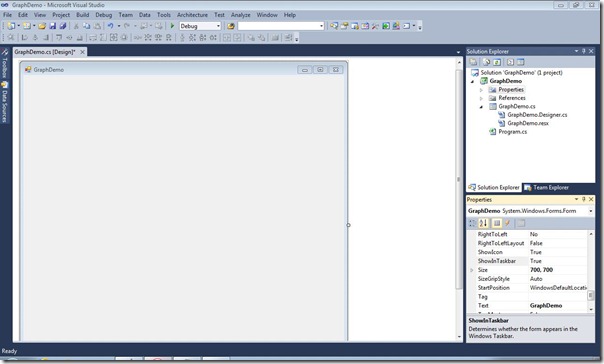Toggle auto-hide pin on Solution Explorer
604x364 pixels.
[x=584, y=51]
